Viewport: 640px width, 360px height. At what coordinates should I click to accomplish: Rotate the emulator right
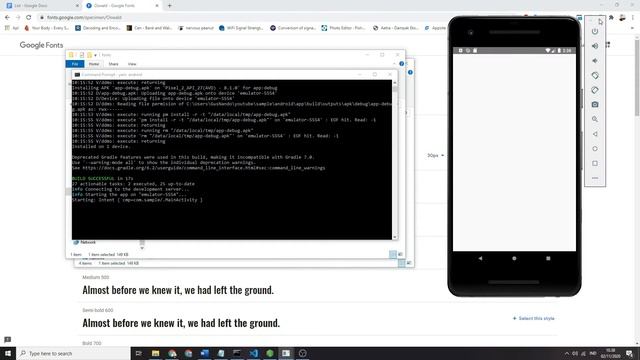595,90
